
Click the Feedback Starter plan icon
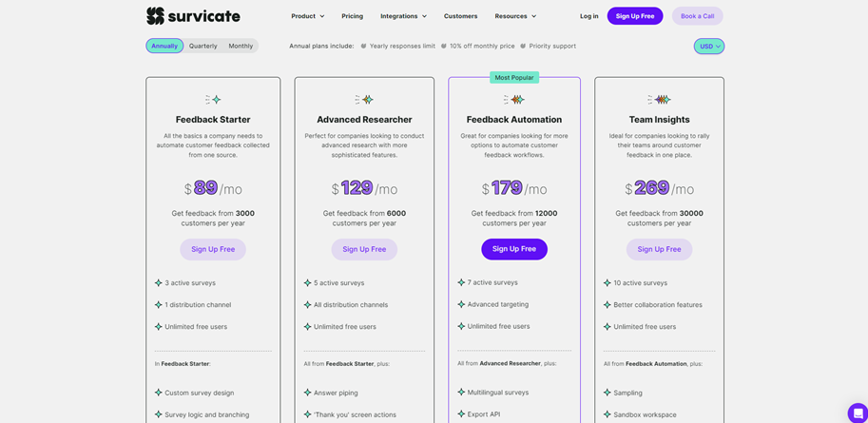click(x=213, y=100)
